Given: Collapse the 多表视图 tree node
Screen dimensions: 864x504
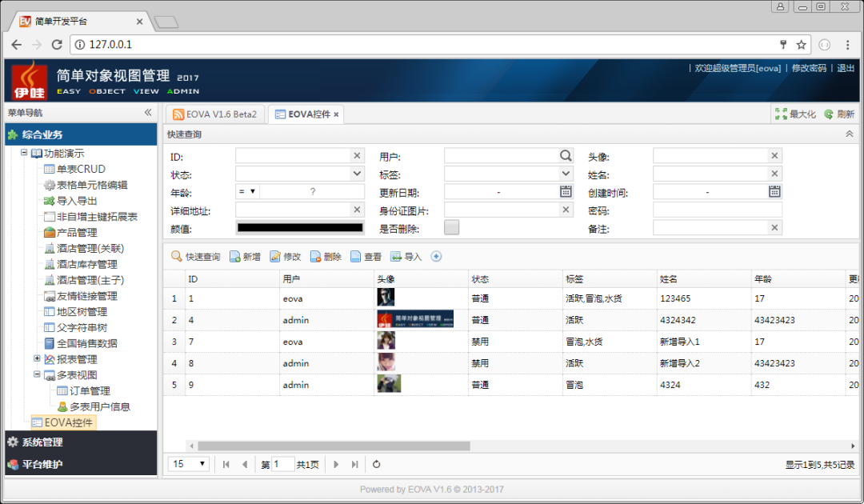Looking at the screenshot, I should coord(37,374).
